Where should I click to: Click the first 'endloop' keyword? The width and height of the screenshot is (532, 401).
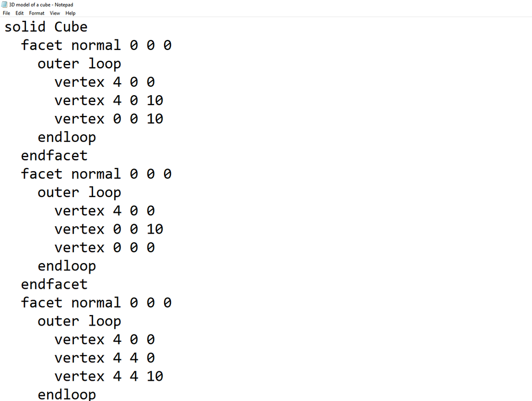pos(66,137)
